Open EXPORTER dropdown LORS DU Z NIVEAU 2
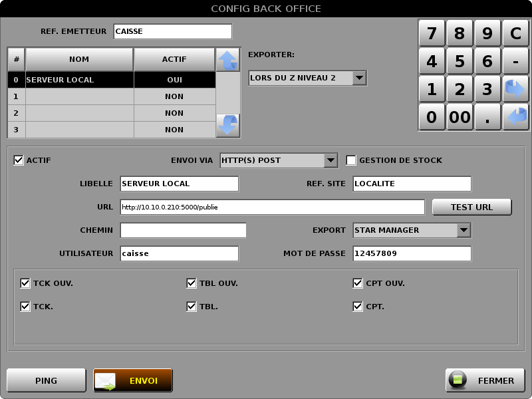Viewport: 532px width, 399px height. [307, 78]
